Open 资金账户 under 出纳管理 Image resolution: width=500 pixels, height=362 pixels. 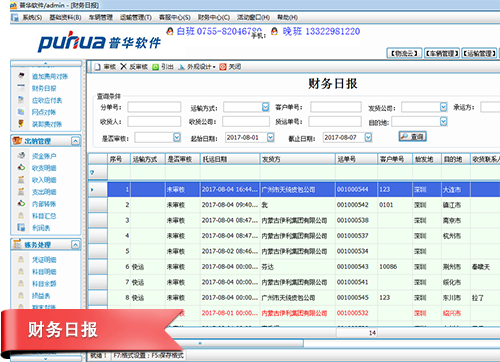[x=44, y=156]
